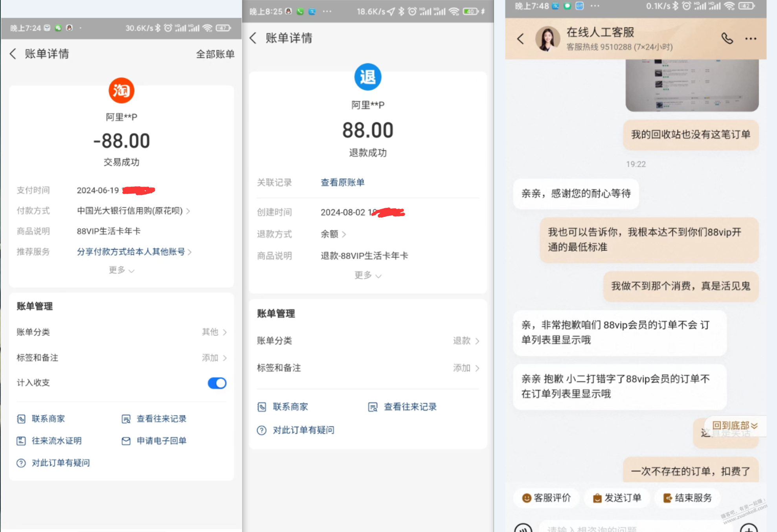Tap the plus icon beside chat input
The height and width of the screenshot is (532, 777).
click(749, 528)
